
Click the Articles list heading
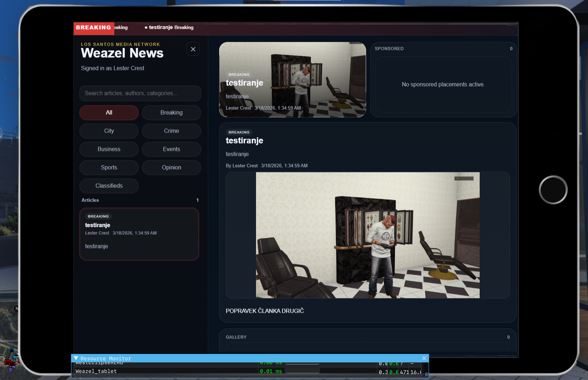(x=90, y=200)
